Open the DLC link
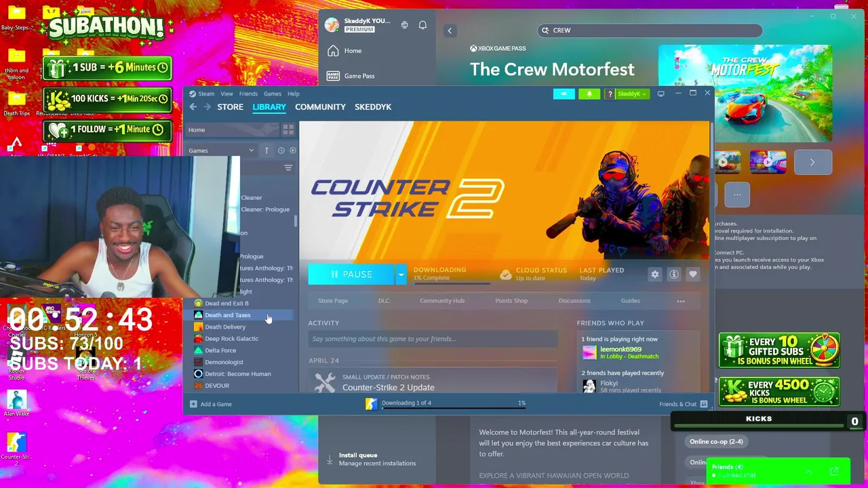Viewport: 868px width, 488px height. click(x=384, y=301)
